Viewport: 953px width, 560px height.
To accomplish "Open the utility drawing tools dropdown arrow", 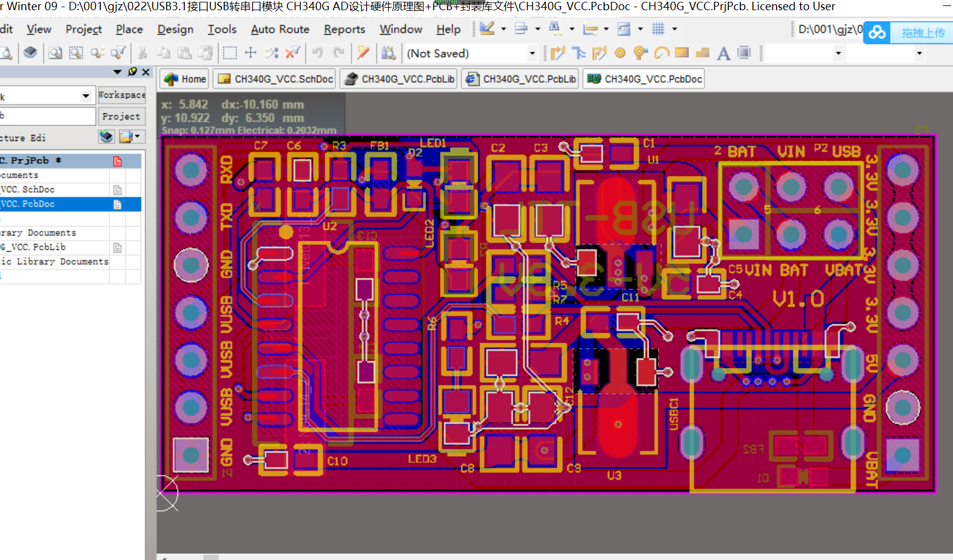I will pos(504,29).
